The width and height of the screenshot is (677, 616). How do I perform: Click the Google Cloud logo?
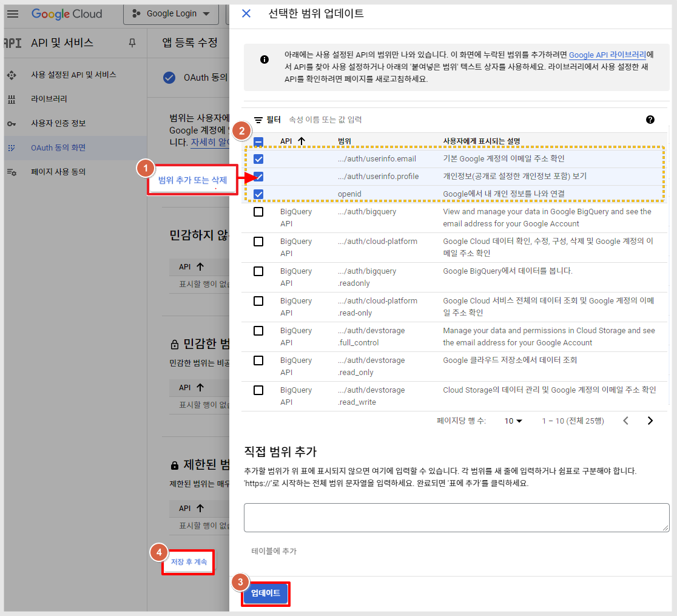coord(67,14)
